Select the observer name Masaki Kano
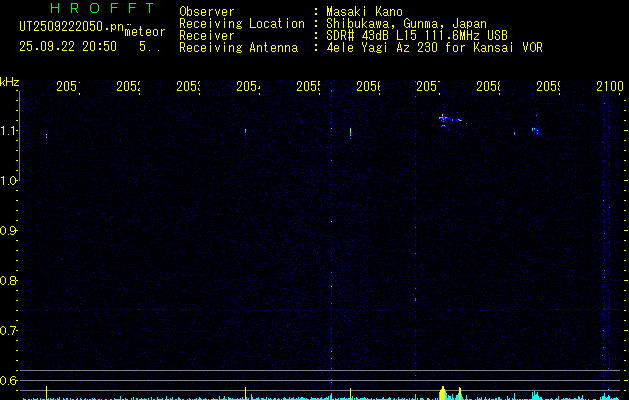The image size is (629, 400). (364, 12)
